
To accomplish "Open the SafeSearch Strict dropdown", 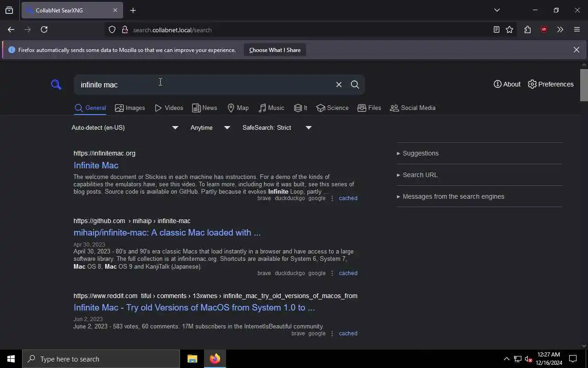I will [x=277, y=127].
